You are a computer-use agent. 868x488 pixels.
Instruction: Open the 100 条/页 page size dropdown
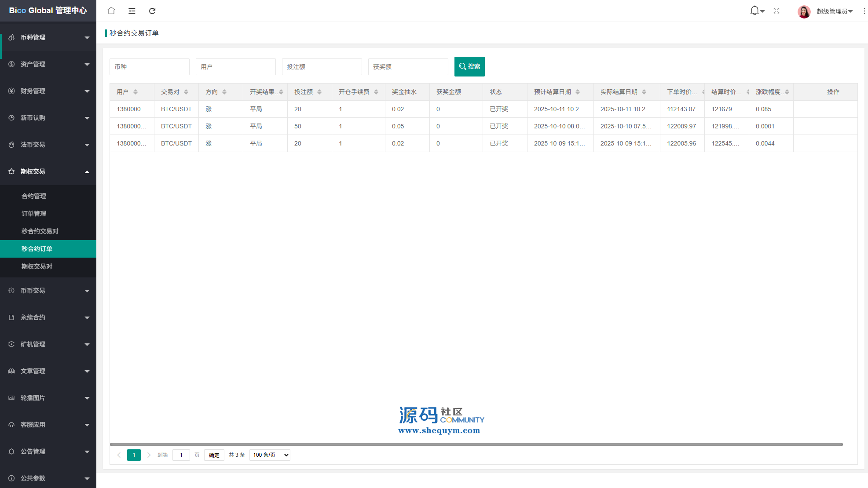click(270, 455)
